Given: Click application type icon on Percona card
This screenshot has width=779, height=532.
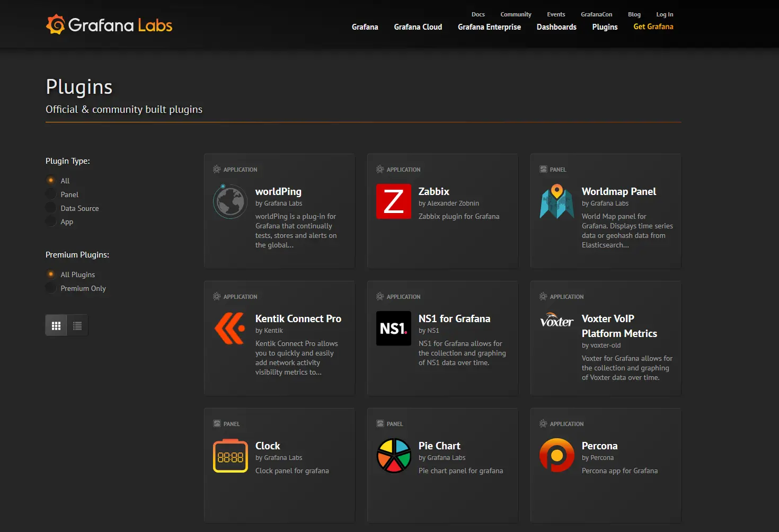Looking at the screenshot, I should 543,424.
